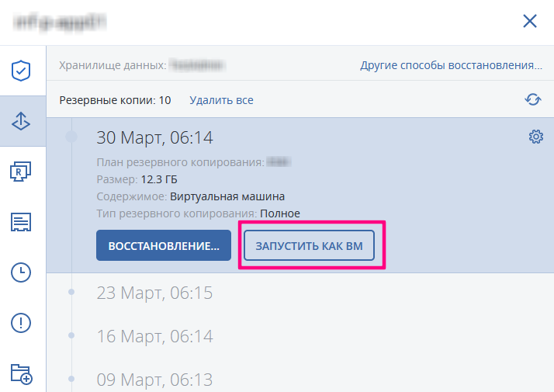Select the recovery anchor sidebar icon
This screenshot has height=392, width=554.
pos(21,121)
